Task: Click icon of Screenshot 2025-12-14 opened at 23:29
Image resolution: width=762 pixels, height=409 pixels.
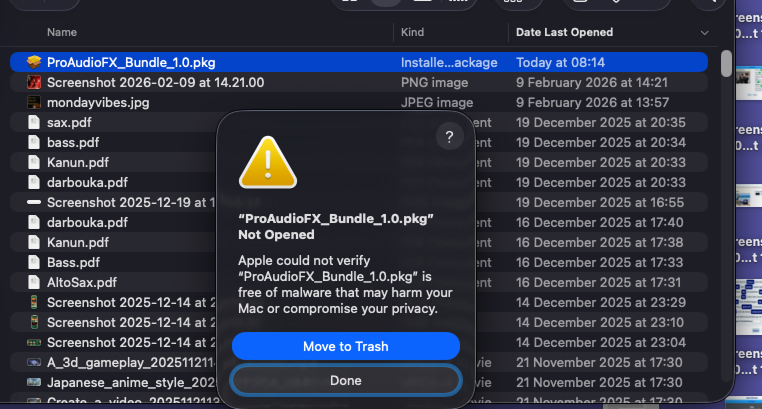Action: tap(34, 302)
